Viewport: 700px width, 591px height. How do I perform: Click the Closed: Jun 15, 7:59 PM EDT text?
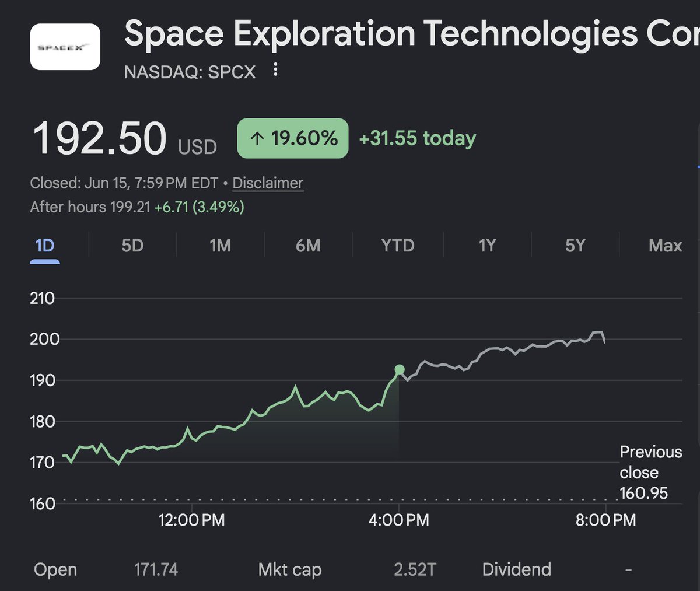tap(124, 183)
